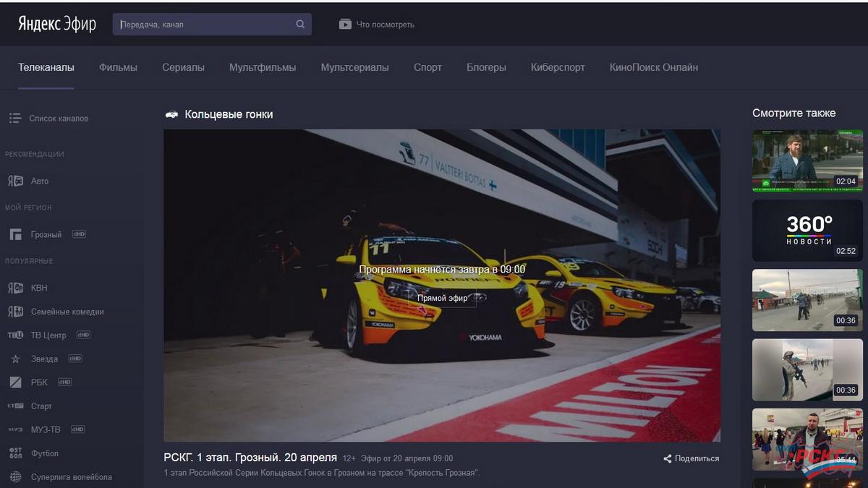868x488 pixels.
Task: Click the Звезда star icon
Action: coord(15,359)
